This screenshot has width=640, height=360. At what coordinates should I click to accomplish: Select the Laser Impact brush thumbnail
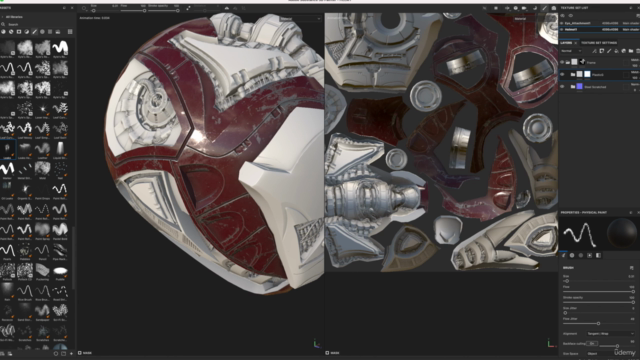42,109
